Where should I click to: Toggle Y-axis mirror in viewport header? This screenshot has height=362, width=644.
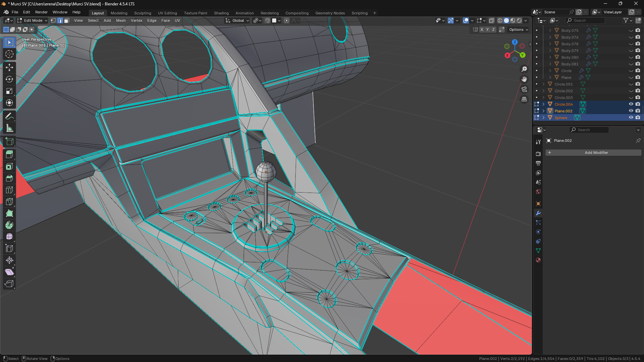click(488, 30)
